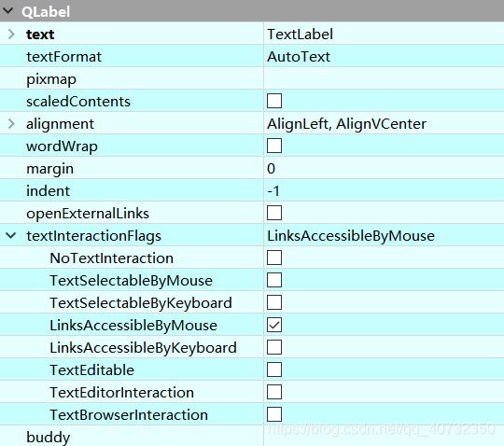Image resolution: width=504 pixels, height=446 pixels.
Task: Collapse the textInteractionFlags property chevron
Action: (11, 235)
